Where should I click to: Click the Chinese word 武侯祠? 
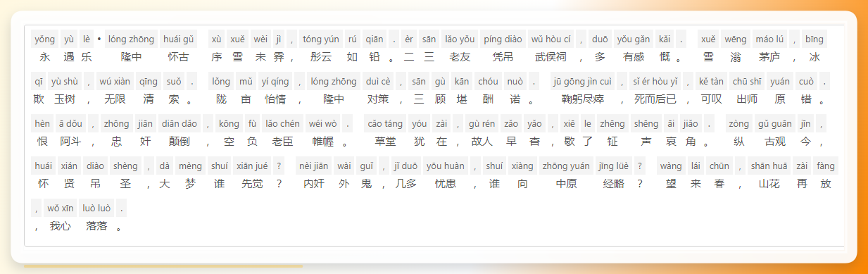(551, 57)
